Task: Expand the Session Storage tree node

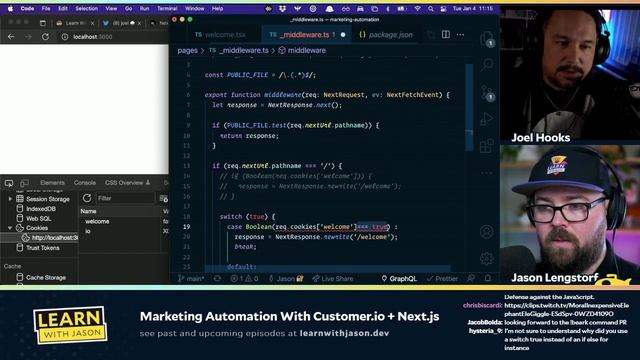Action: click(x=10, y=199)
